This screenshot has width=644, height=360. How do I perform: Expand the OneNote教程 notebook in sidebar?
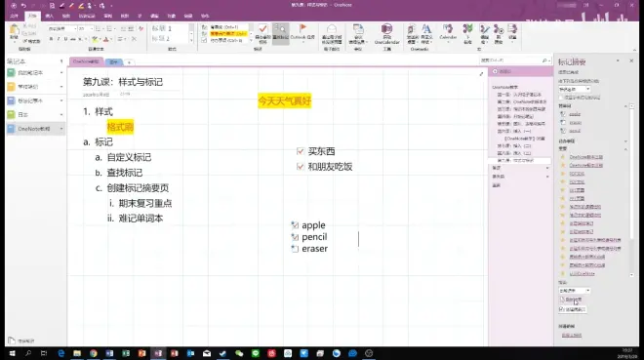tap(61, 129)
